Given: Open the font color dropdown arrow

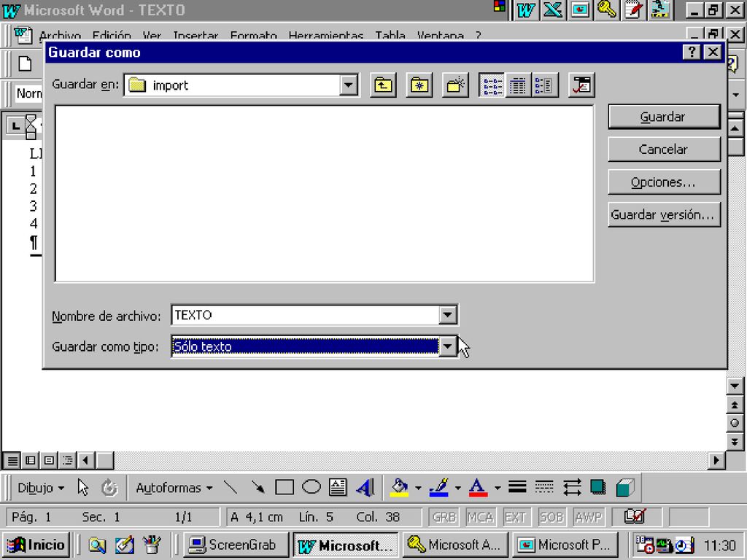Looking at the screenshot, I should coord(497,488).
